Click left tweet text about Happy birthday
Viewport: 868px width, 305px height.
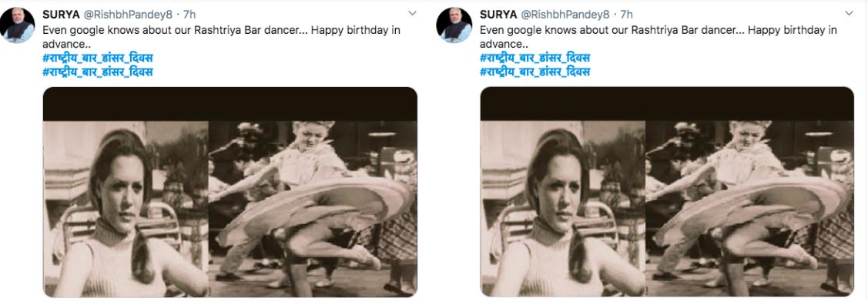point(222,36)
